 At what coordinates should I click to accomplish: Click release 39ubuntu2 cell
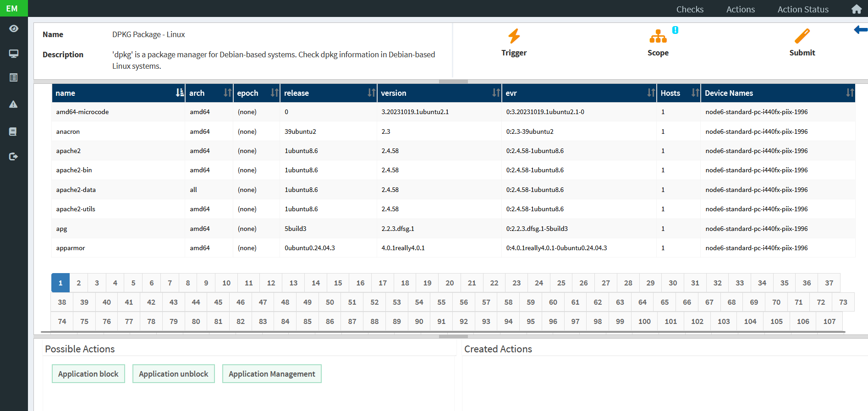click(x=300, y=132)
